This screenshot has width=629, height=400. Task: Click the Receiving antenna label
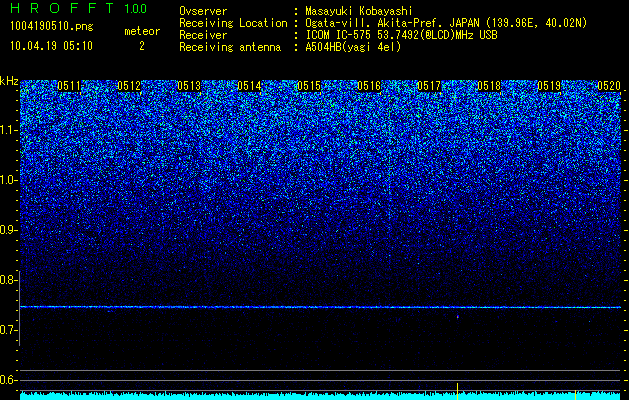tap(230, 47)
